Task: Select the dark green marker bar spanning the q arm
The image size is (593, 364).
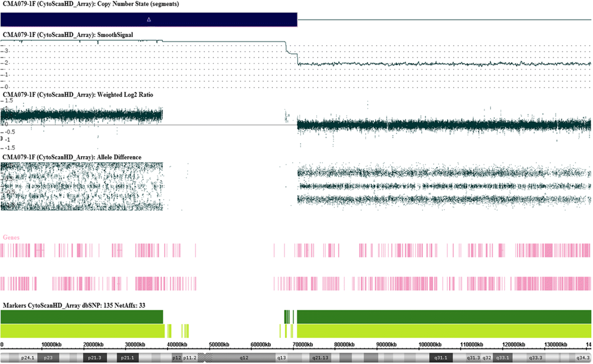Action: click(444, 317)
